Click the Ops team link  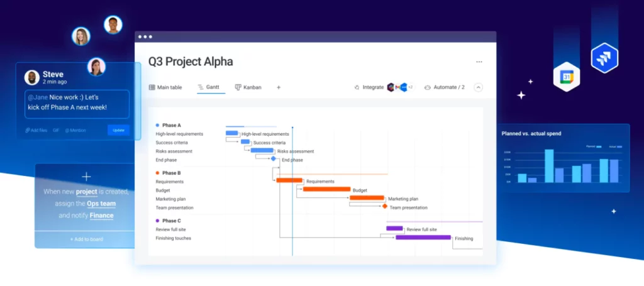tap(101, 204)
